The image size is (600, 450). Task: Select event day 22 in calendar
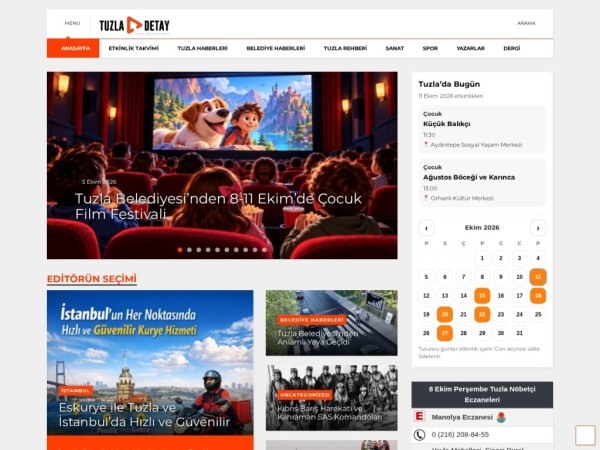(482, 314)
